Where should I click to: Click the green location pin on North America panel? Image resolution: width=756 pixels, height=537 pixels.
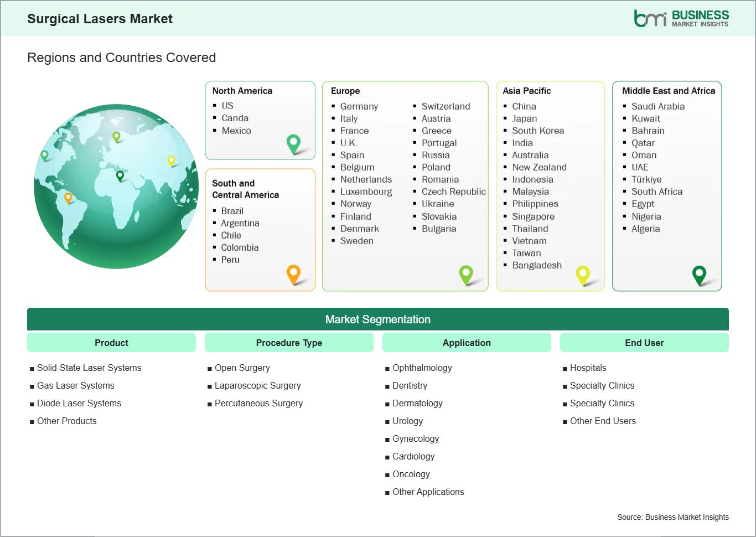coord(293,143)
